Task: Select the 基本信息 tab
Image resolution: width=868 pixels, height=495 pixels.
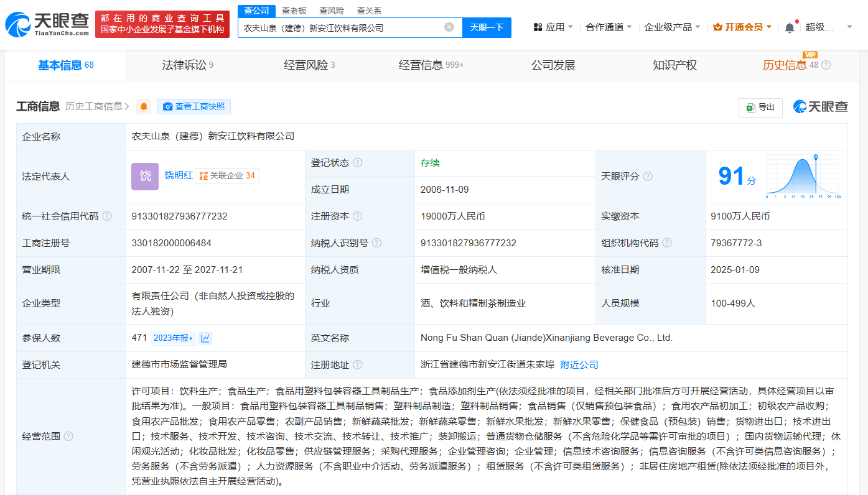Action: pos(65,65)
